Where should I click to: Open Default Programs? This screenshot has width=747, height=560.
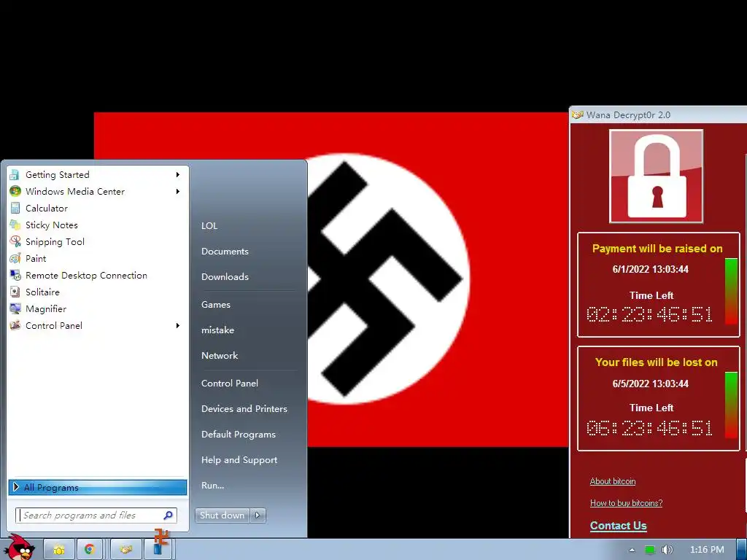239,435
